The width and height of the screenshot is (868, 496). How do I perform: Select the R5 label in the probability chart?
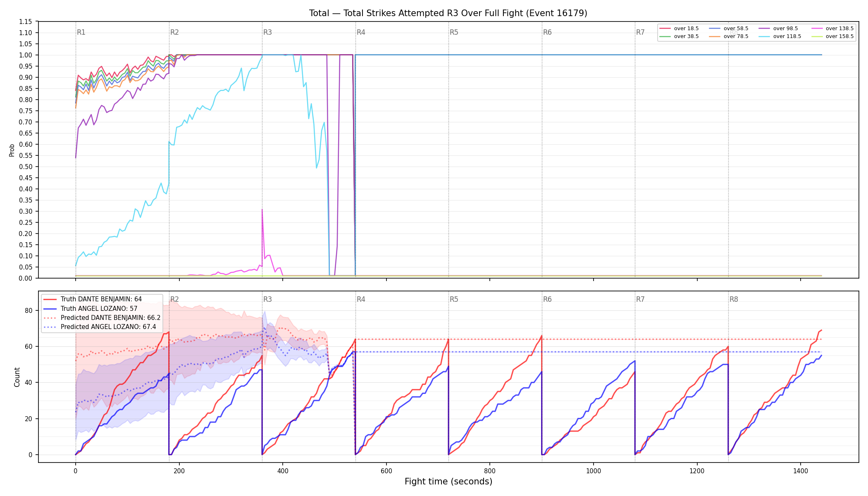pos(454,32)
